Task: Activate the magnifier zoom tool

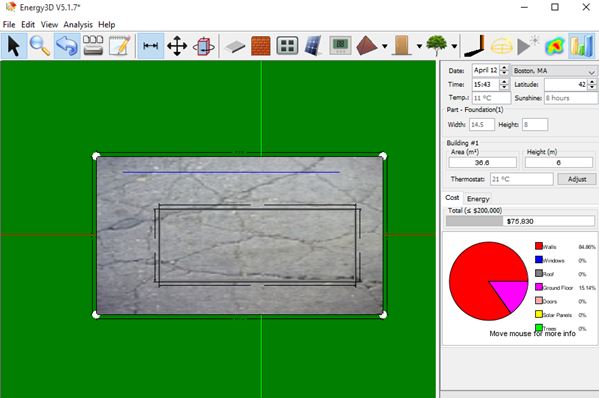Action: [x=40, y=46]
